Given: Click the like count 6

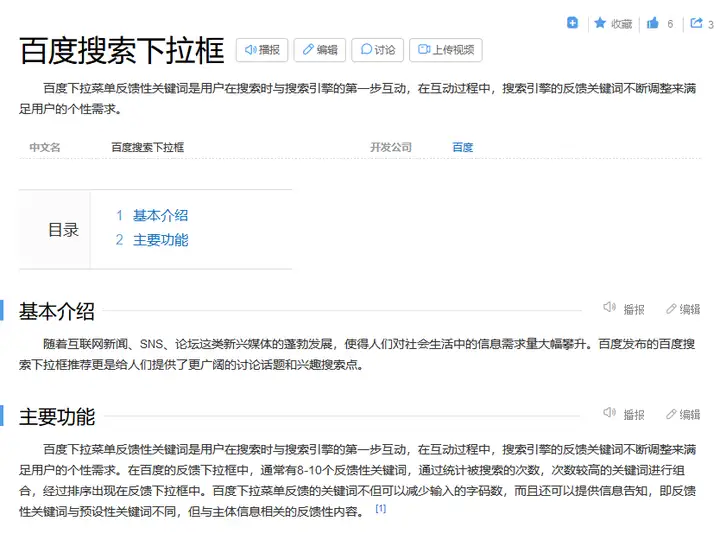Looking at the screenshot, I should pos(670,24).
